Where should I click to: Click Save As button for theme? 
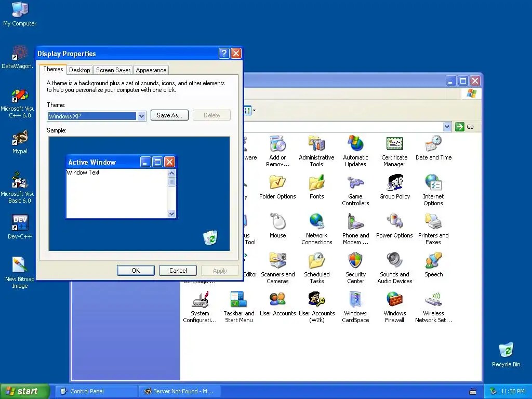tap(169, 115)
